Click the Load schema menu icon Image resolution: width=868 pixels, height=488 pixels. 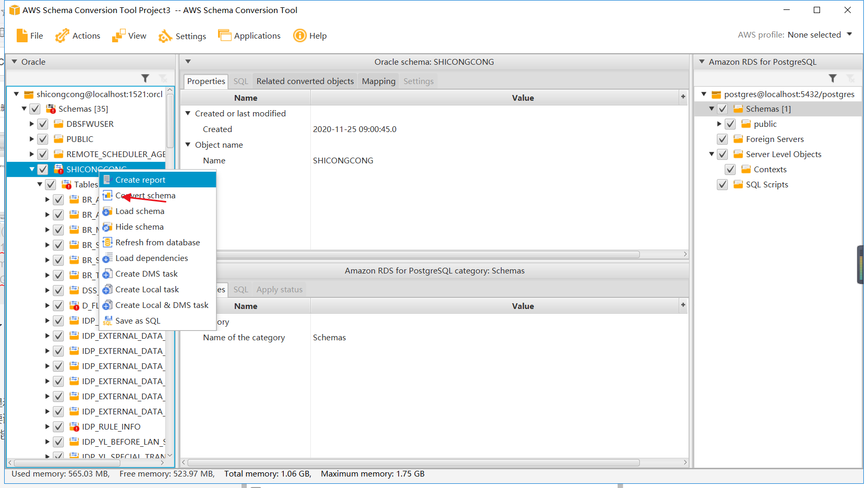pyautogui.click(x=107, y=211)
